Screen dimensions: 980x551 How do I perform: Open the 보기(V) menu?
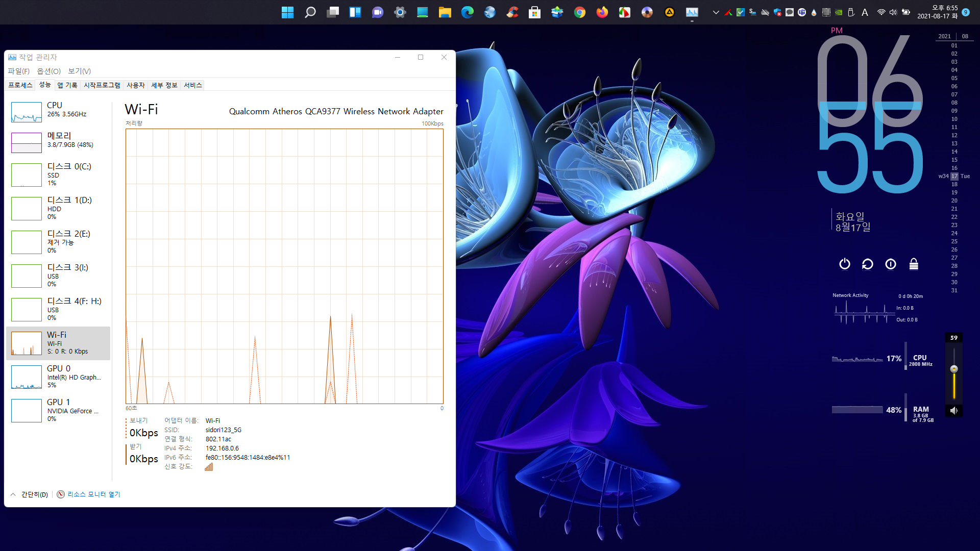click(80, 71)
